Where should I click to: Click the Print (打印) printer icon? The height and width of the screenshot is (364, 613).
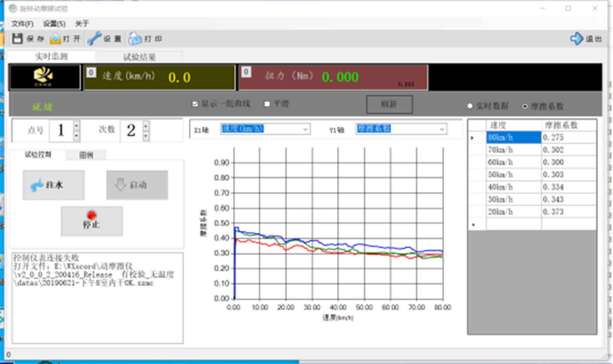click(135, 39)
